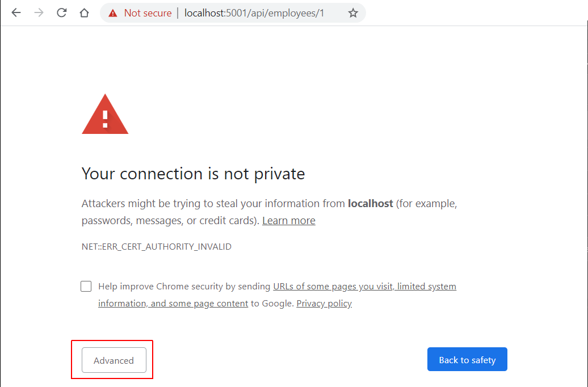This screenshot has height=387, width=588.
Task: Open the Learn more link
Action: 289,221
